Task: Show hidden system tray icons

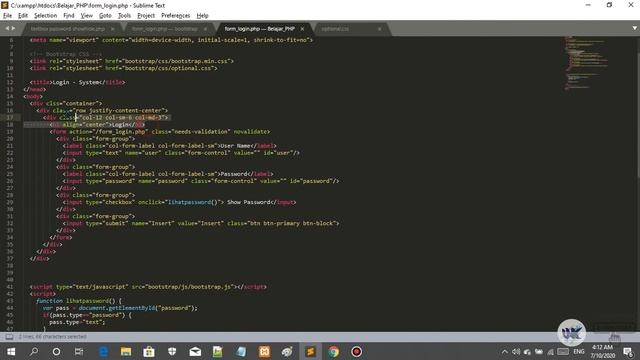Action: 505,352
